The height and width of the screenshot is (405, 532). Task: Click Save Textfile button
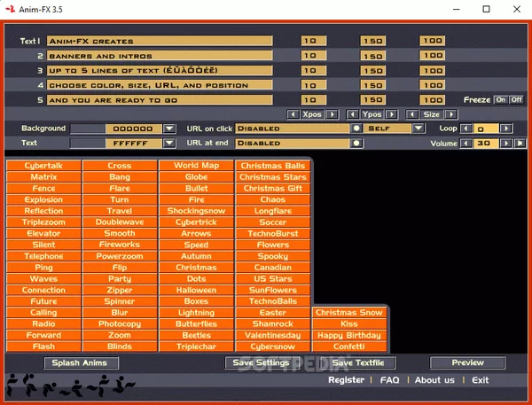(358, 362)
